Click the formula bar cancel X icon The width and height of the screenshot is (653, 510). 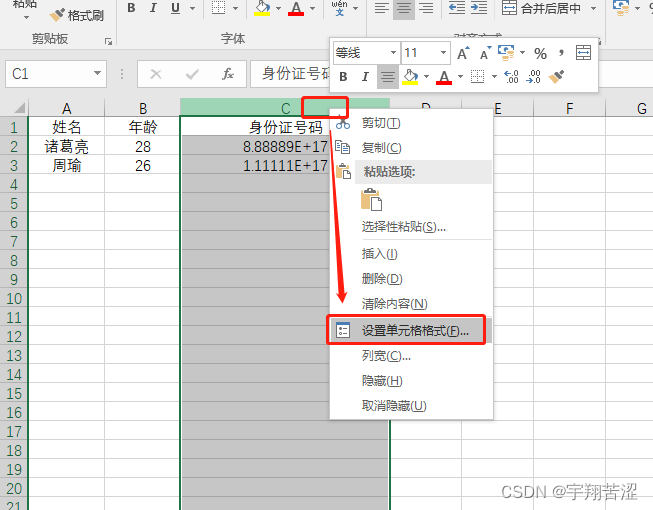[x=156, y=74]
